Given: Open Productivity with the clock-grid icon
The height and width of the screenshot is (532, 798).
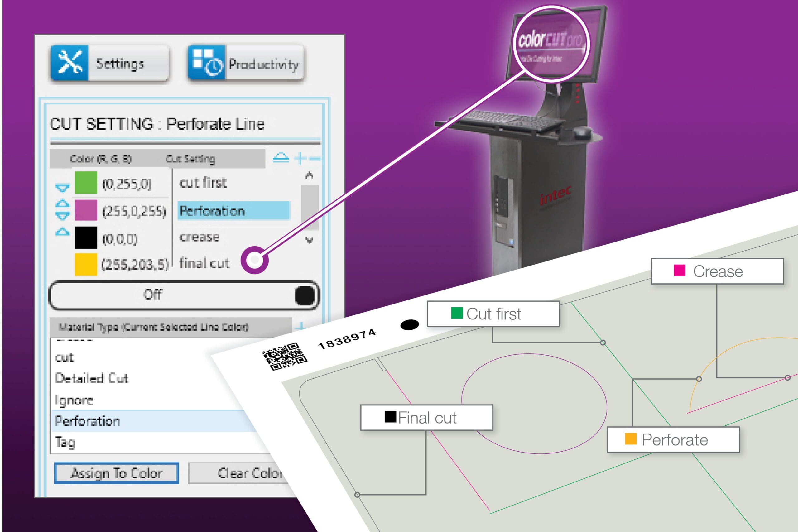Looking at the screenshot, I should (x=246, y=64).
